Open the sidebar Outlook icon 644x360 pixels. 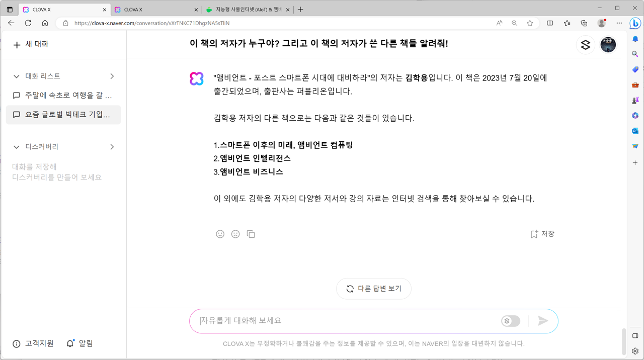(x=635, y=131)
